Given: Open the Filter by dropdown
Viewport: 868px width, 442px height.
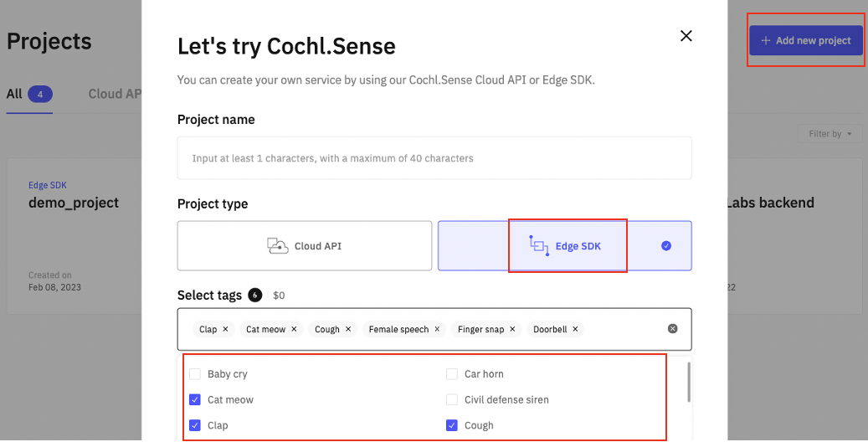Looking at the screenshot, I should [829, 134].
